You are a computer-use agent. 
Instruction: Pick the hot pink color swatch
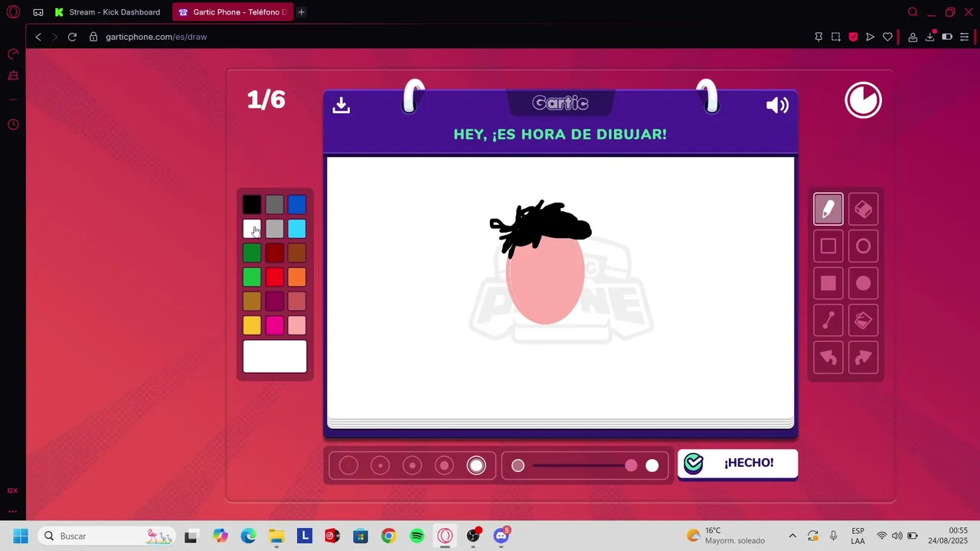(274, 325)
